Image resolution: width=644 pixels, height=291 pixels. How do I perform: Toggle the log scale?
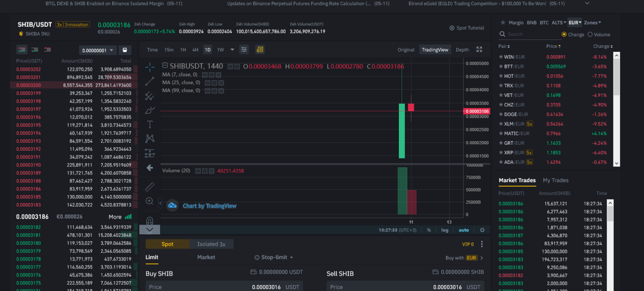pyautogui.click(x=445, y=230)
